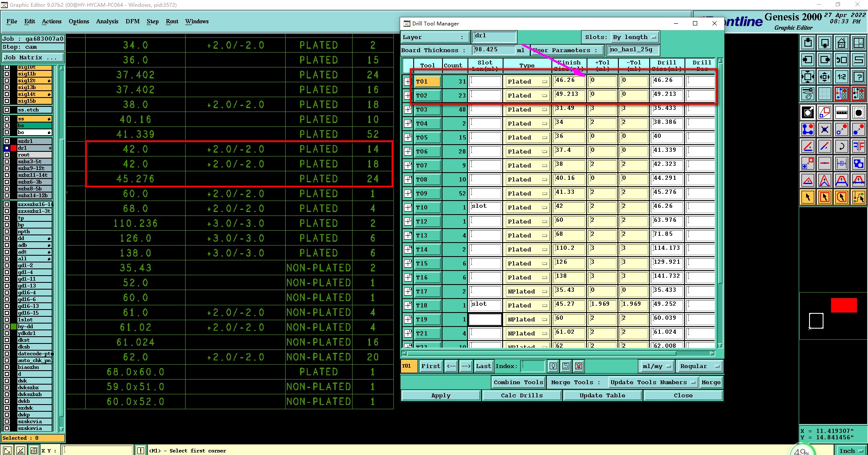The width and height of the screenshot is (868, 455).
Task: Toggle checkbox for the 1slot layer
Action: pyautogui.click(x=7, y=320)
